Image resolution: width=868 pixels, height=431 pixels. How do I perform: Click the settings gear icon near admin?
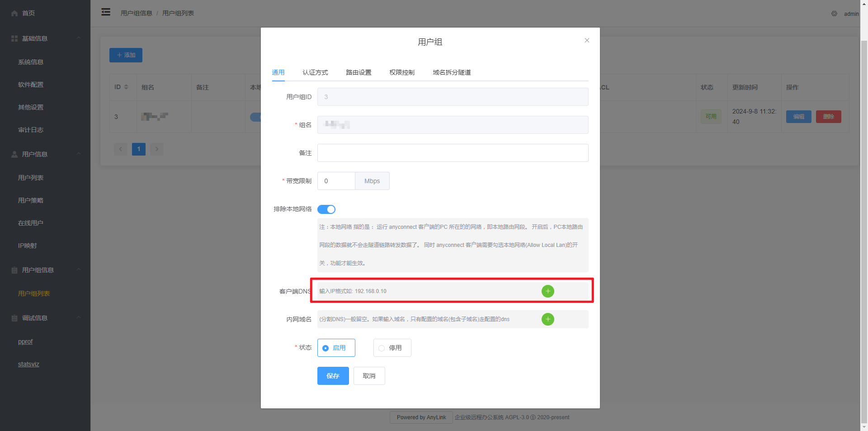[x=834, y=14]
